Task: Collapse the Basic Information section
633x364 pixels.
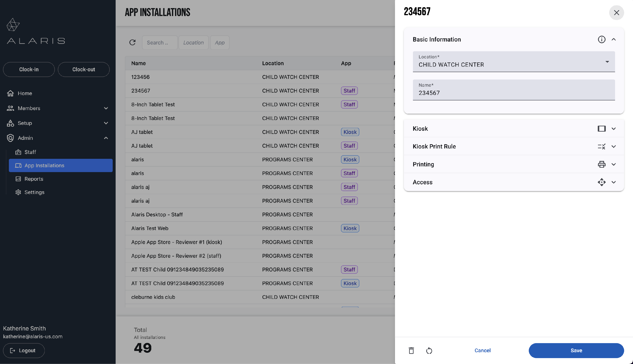Action: [x=614, y=39]
